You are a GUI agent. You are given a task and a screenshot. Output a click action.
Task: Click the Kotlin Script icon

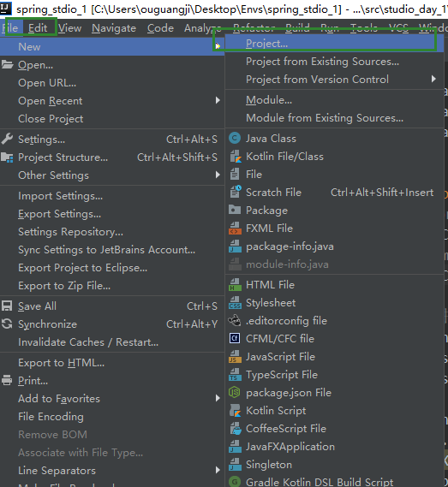(236, 411)
